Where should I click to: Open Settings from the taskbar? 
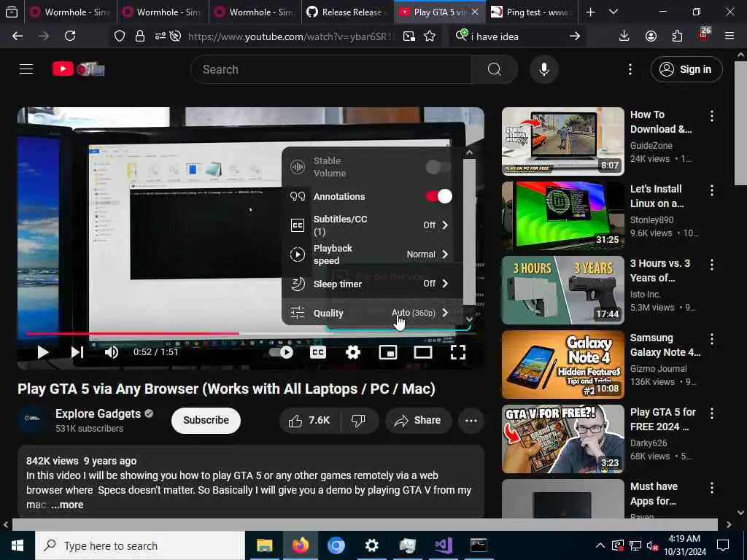pos(371,545)
